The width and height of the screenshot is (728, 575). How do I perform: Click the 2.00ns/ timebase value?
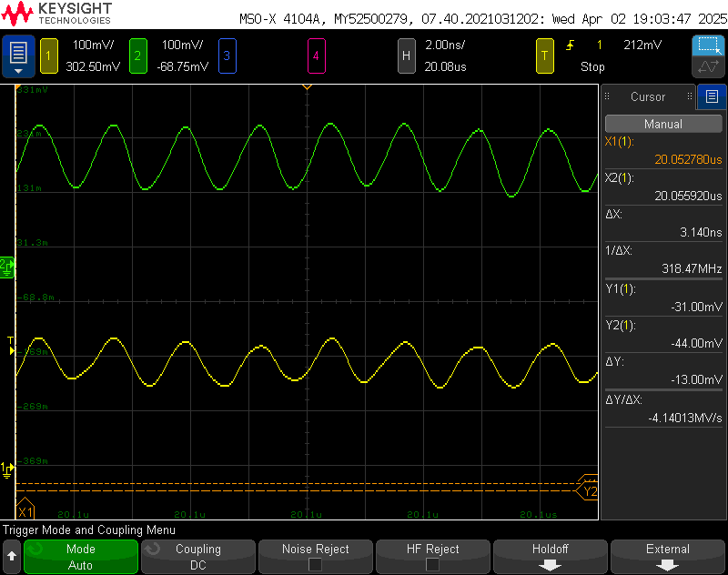445,45
